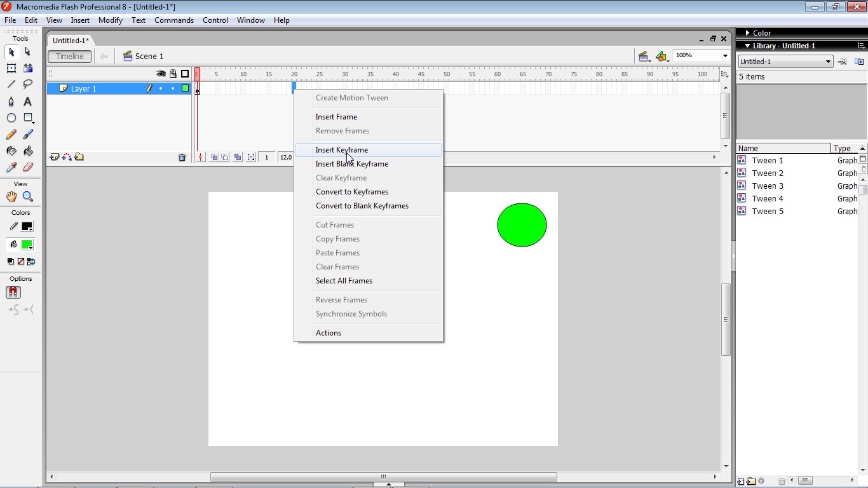Open the green fill color swatch
The image size is (868, 488).
[27, 245]
